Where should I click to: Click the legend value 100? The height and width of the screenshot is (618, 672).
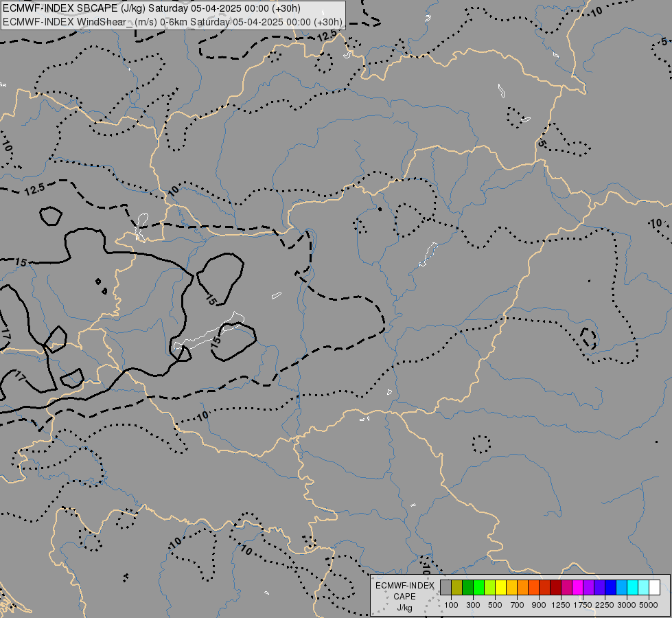451,605
